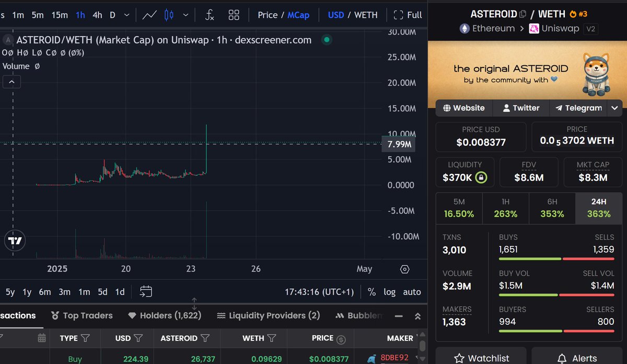Select the 24H price change period
The image size is (627, 364).
599,208
